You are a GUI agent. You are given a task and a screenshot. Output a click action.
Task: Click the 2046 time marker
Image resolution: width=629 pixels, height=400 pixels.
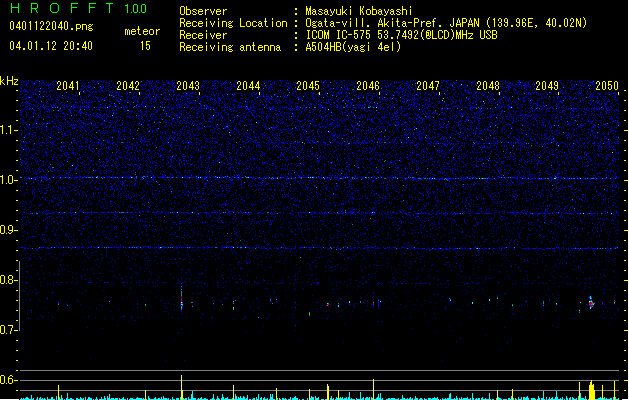point(368,86)
